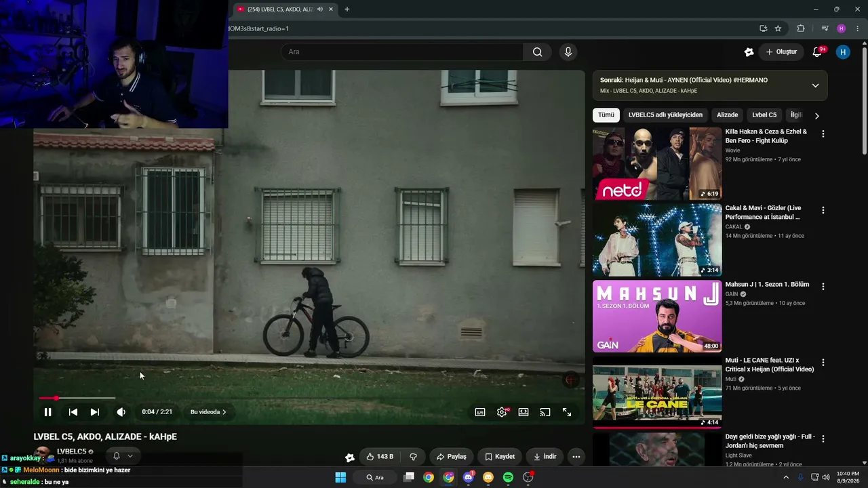Show hidden system tray icons
The height and width of the screenshot is (488, 868).
click(x=786, y=477)
